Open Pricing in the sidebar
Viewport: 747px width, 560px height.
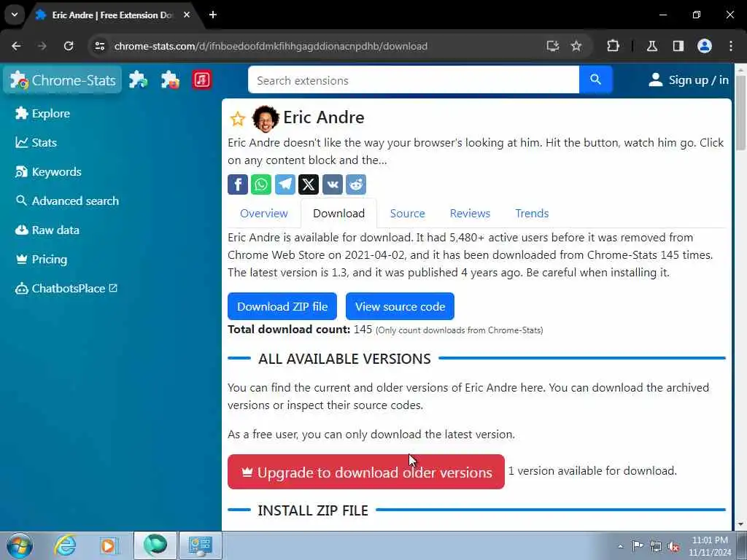41,260
